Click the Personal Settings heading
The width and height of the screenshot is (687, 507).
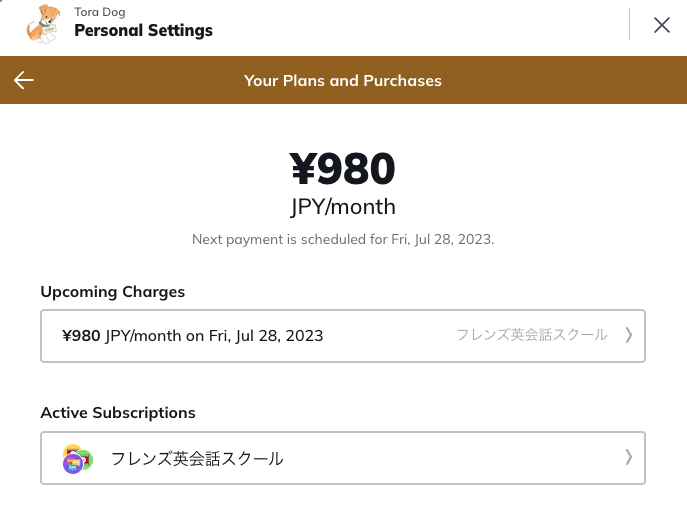point(143,30)
